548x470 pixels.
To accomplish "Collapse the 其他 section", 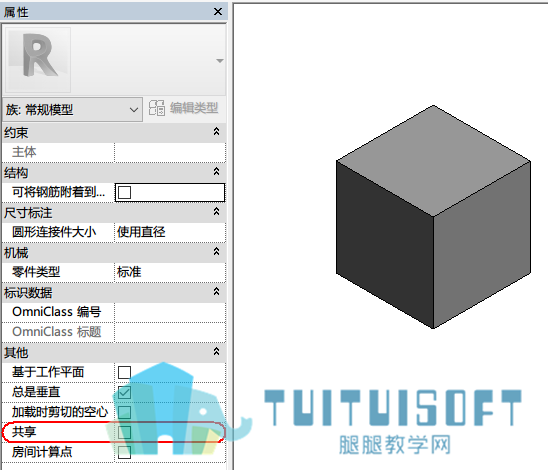I will 216,352.
